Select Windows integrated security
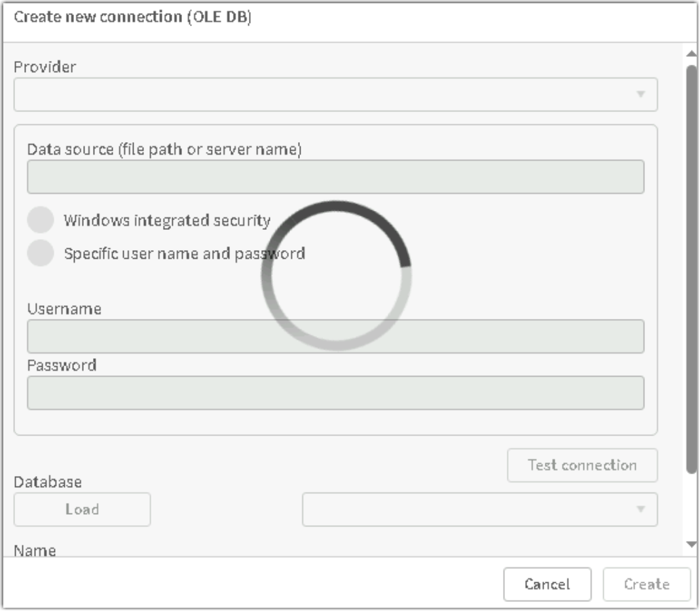 click(40, 220)
